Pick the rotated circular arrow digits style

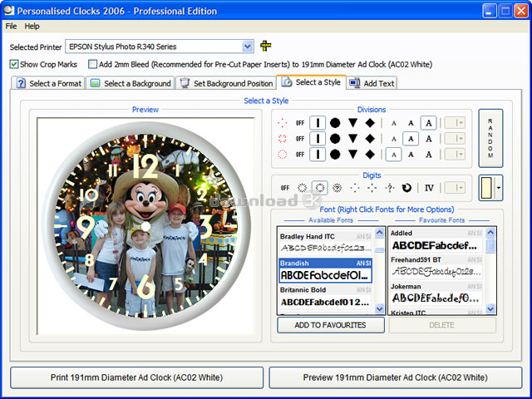407,188
